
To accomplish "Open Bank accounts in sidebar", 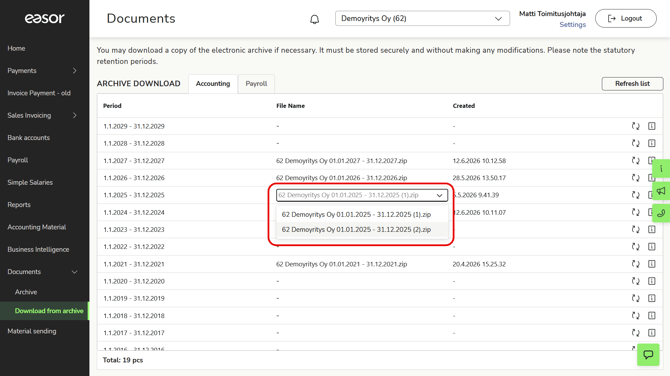I will click(x=29, y=138).
